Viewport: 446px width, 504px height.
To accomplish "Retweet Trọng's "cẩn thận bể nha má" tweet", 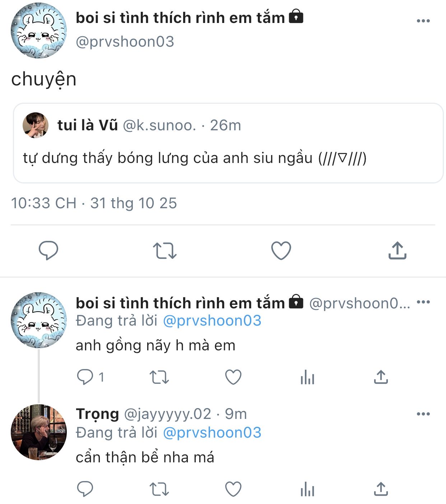I will (x=159, y=489).
